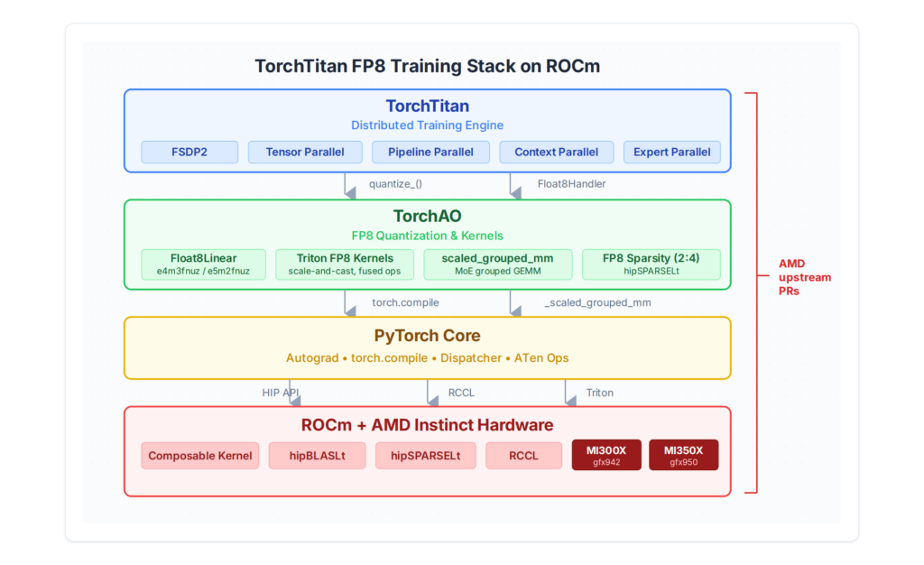Click the torch.compile arrow label
The width and height of the screenshot is (924, 565).
[x=405, y=302]
